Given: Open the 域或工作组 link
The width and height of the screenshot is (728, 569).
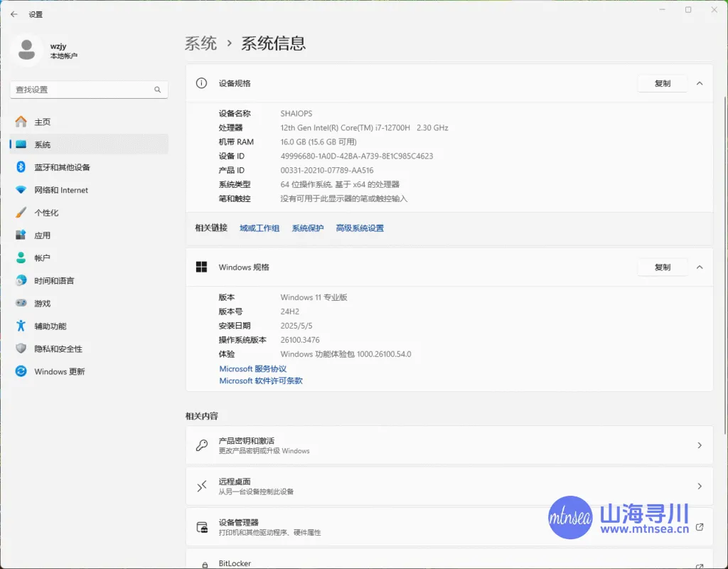Looking at the screenshot, I should point(259,228).
